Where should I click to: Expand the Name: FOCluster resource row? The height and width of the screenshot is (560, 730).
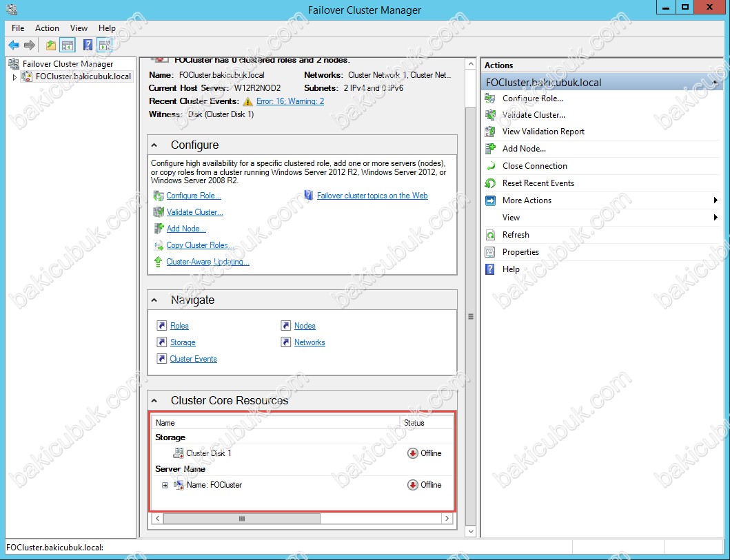[165, 485]
